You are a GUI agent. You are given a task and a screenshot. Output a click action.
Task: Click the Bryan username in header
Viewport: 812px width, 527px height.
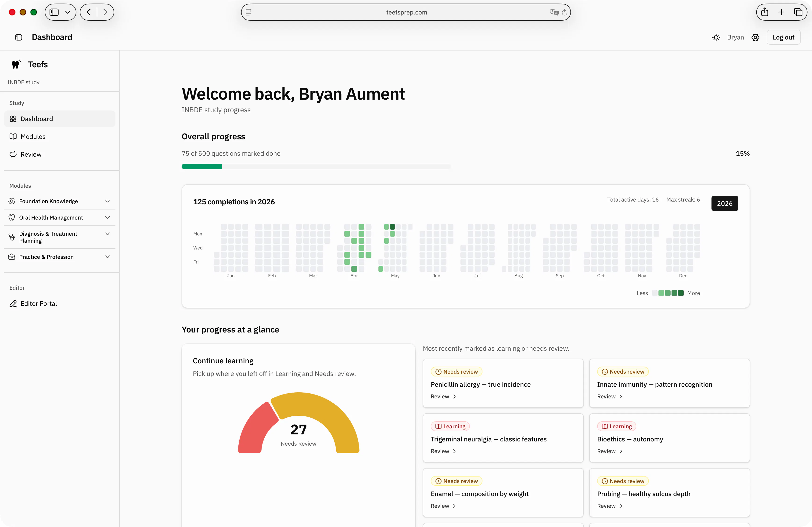pyautogui.click(x=735, y=37)
